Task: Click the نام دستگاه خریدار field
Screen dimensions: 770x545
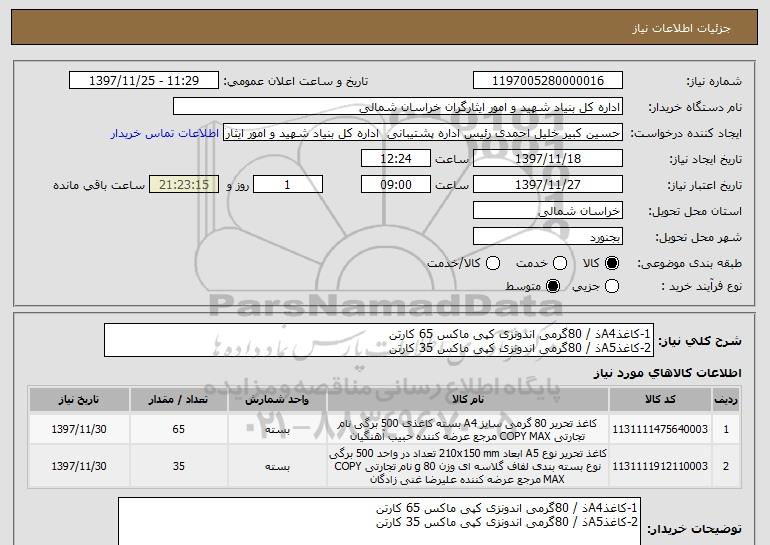Action: coord(398,107)
